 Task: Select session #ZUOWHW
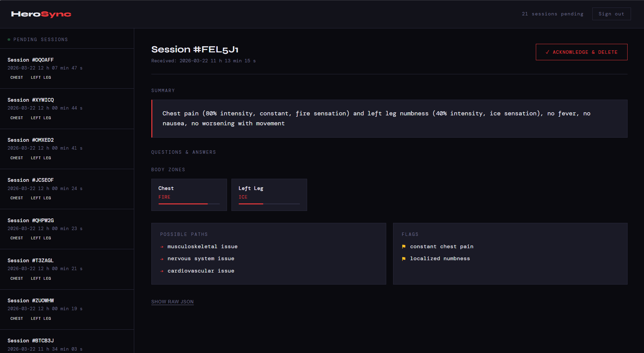click(x=67, y=310)
